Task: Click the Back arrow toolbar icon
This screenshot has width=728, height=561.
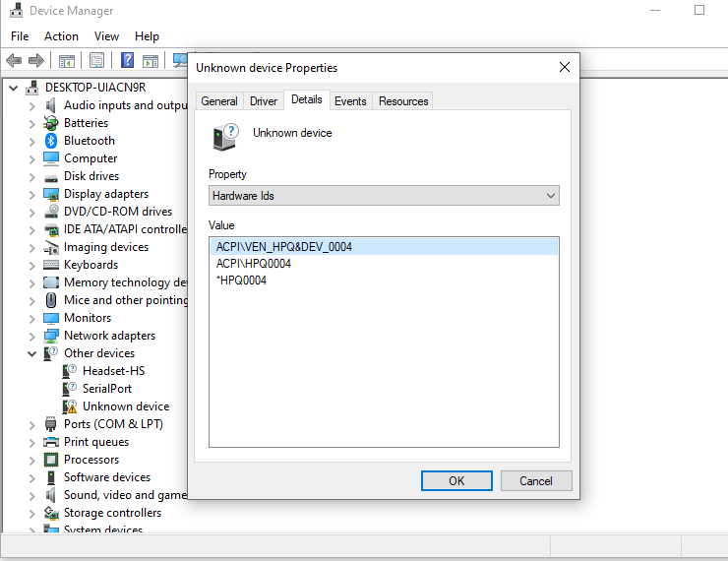Action: pos(14,60)
